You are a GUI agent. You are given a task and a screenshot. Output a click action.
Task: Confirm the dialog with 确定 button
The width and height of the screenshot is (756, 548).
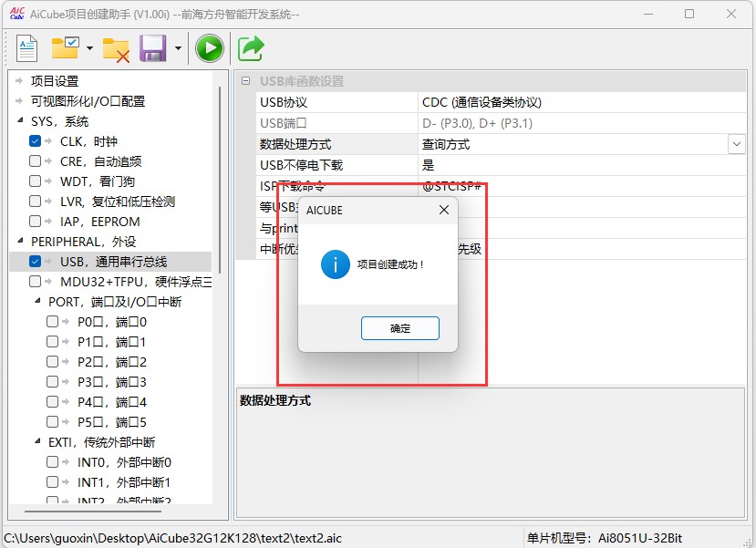coord(400,328)
